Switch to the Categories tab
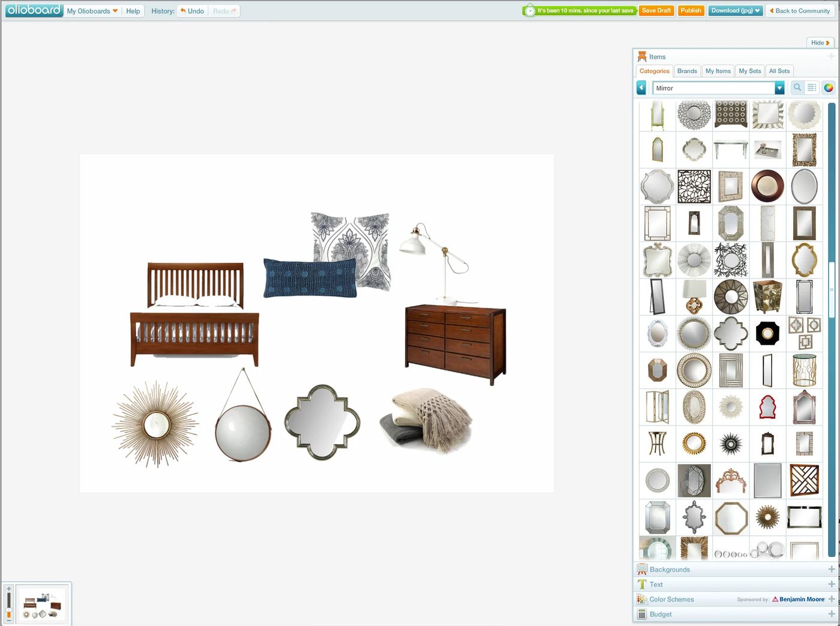This screenshot has height=626, width=840. [x=654, y=71]
